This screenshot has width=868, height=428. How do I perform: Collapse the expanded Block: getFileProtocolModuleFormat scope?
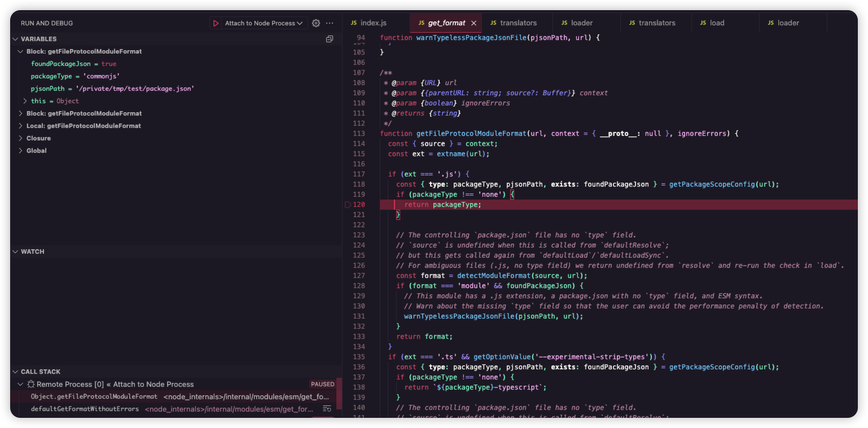pos(21,51)
